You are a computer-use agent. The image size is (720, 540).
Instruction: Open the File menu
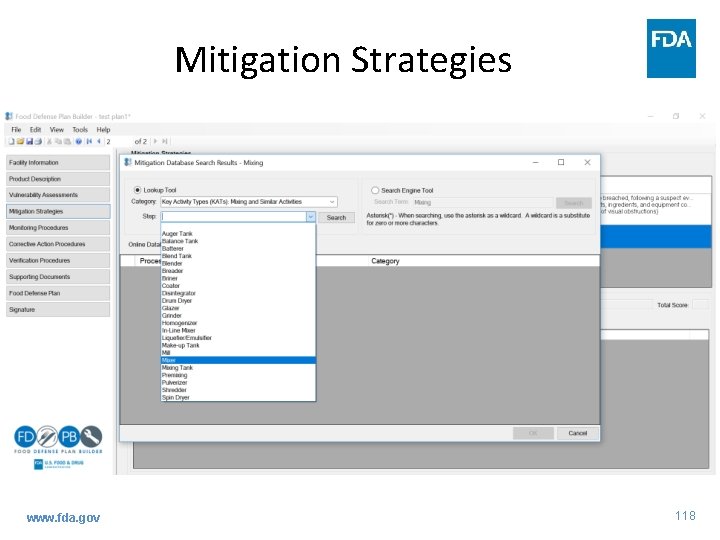[16, 130]
